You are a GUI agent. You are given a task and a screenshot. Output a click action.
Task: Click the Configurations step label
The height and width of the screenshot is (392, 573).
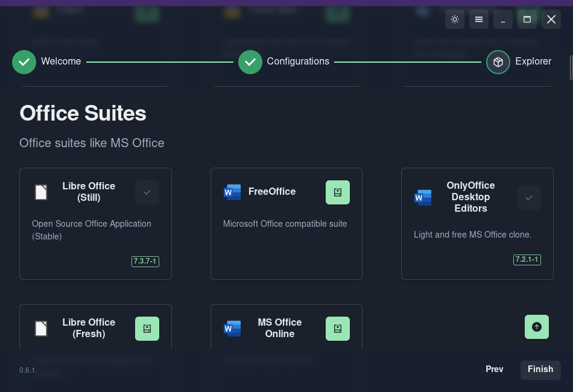[298, 62]
